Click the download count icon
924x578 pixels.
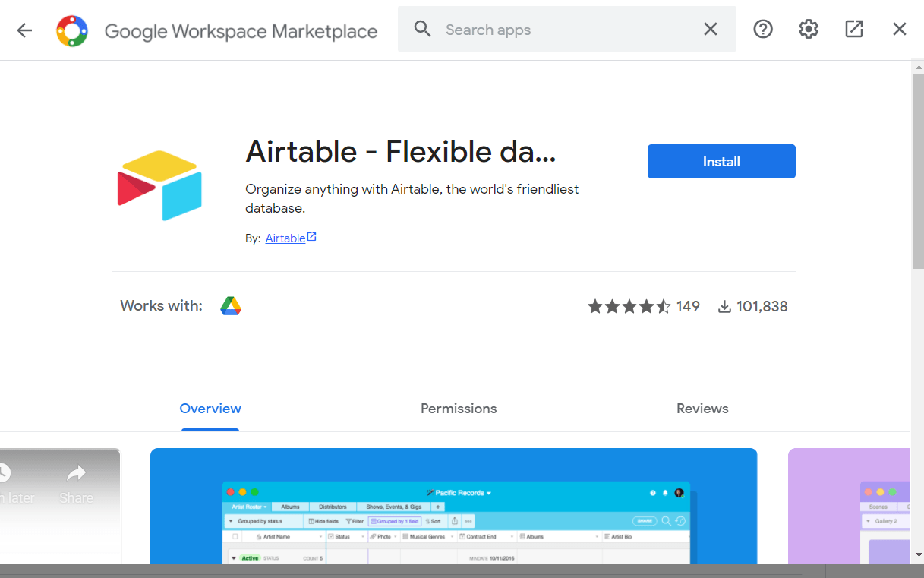click(725, 307)
